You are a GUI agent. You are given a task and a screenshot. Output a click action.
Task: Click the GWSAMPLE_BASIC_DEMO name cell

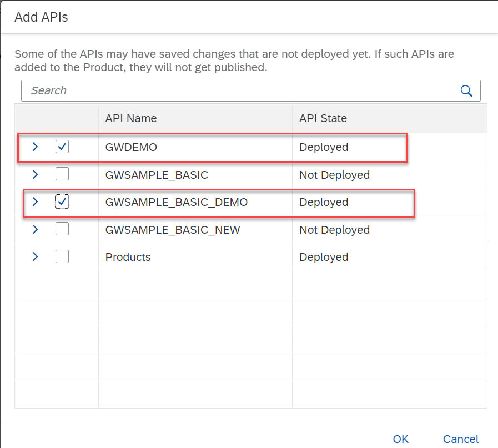[176, 202]
